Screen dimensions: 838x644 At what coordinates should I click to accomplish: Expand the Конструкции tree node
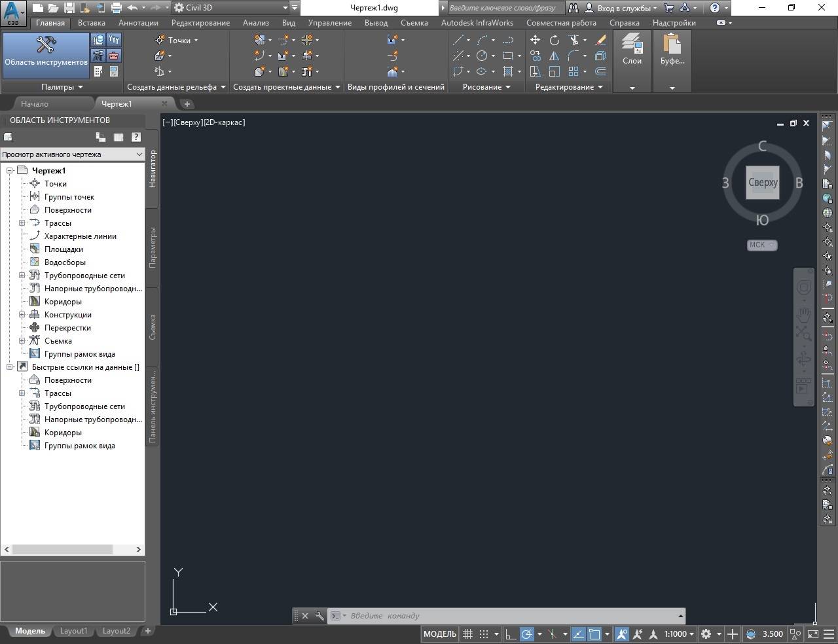tap(22, 315)
